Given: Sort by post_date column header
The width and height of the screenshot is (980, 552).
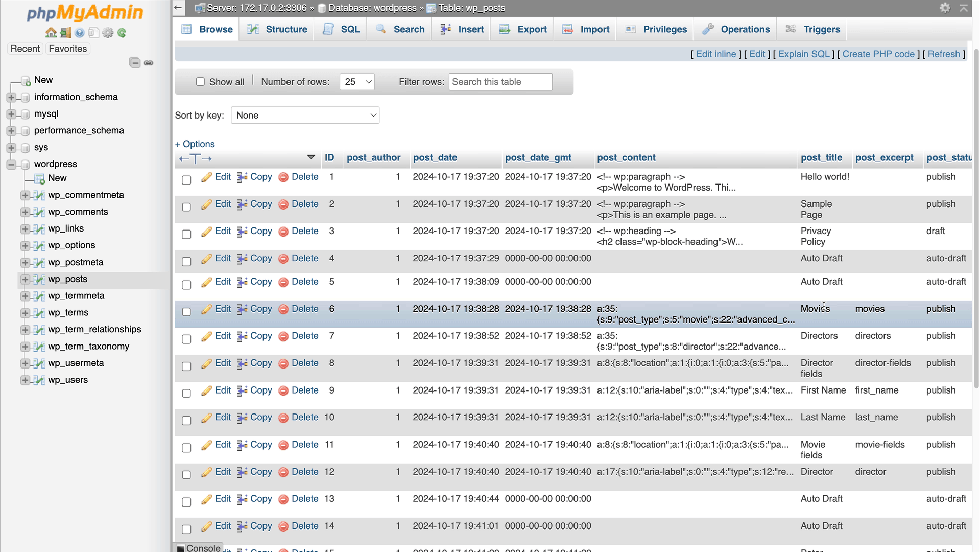Looking at the screenshot, I should 435,158.
